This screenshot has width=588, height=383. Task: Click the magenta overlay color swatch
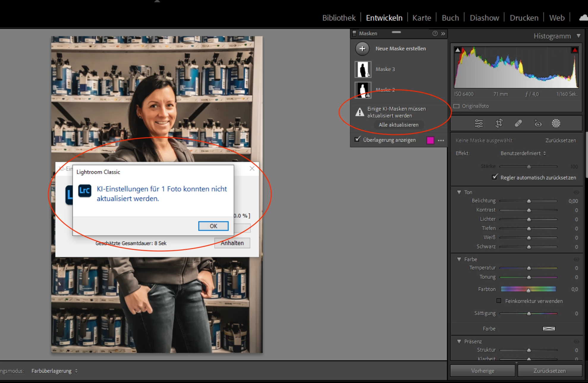click(x=430, y=140)
